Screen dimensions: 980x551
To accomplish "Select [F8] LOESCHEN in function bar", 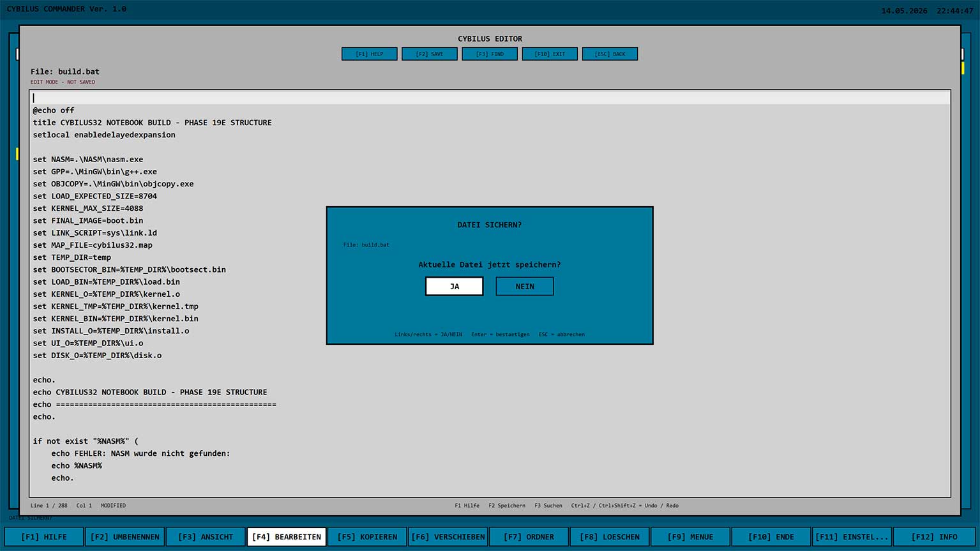I will pyautogui.click(x=610, y=537).
